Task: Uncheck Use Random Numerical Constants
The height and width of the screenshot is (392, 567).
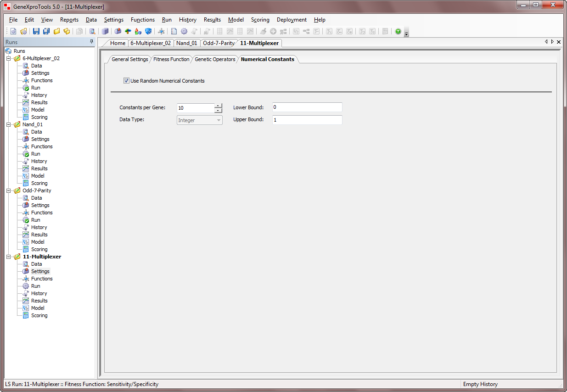Action: click(x=126, y=81)
